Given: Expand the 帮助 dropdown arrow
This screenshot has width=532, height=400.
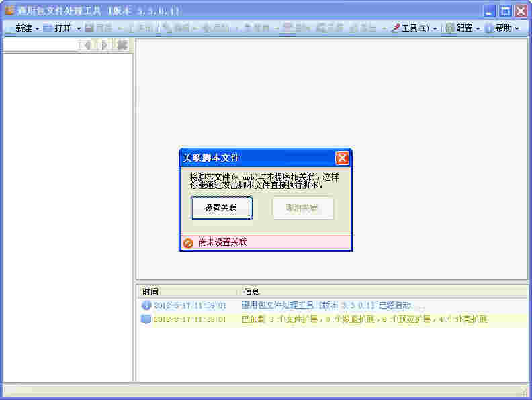Looking at the screenshot, I should click(x=517, y=28).
